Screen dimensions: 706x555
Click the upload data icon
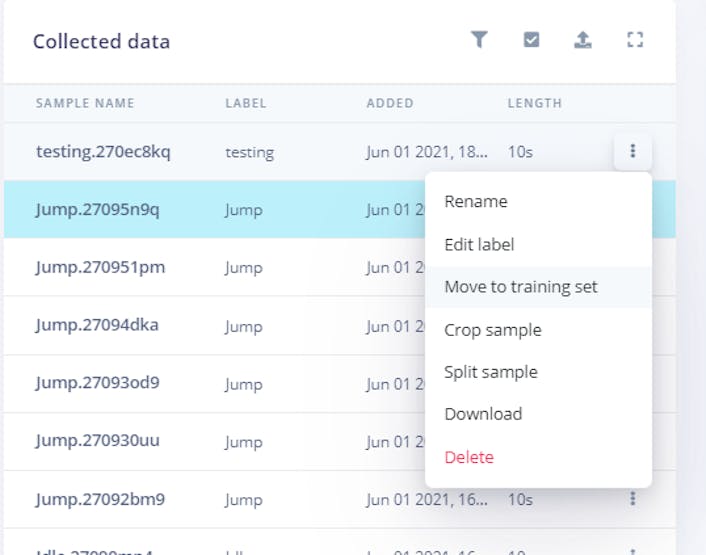(x=583, y=40)
